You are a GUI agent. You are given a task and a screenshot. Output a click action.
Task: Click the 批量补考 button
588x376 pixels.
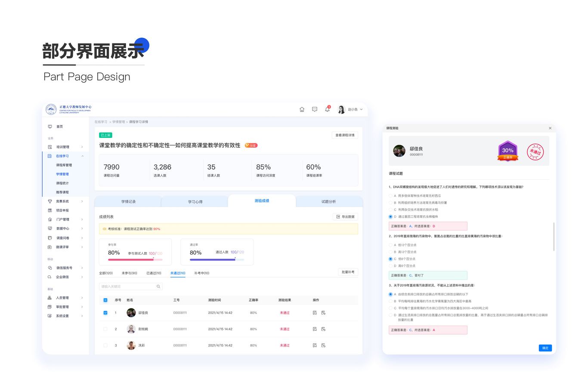coord(348,272)
